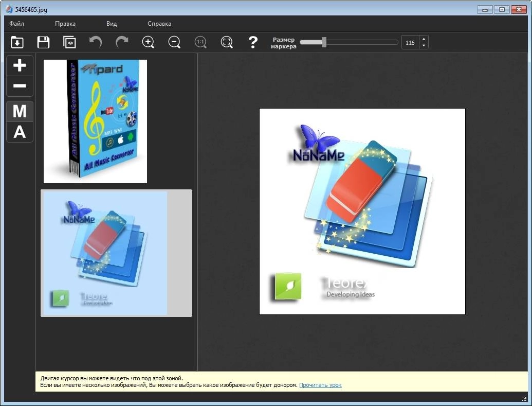Image resolution: width=532 pixels, height=406 pixels.
Task: Click the fit to window zoom icon
Action: click(227, 43)
